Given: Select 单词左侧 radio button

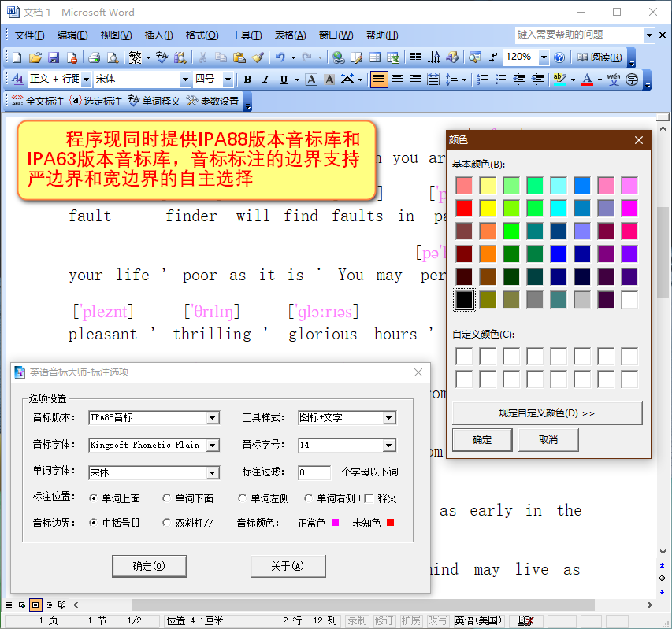Looking at the screenshot, I should click(x=242, y=498).
